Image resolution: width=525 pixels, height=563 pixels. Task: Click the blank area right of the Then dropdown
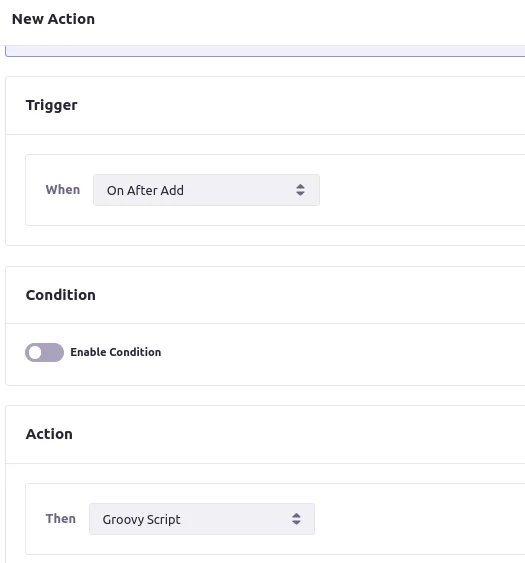tap(420, 519)
